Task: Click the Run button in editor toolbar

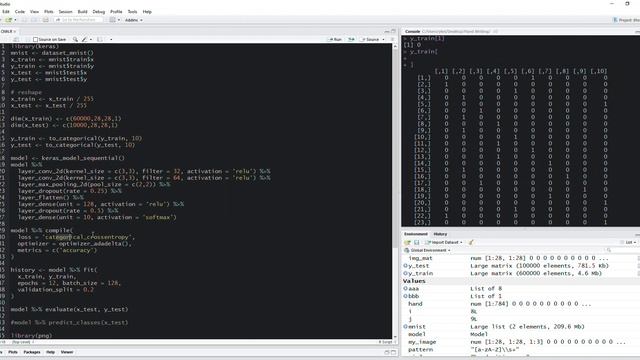Action: [335, 40]
